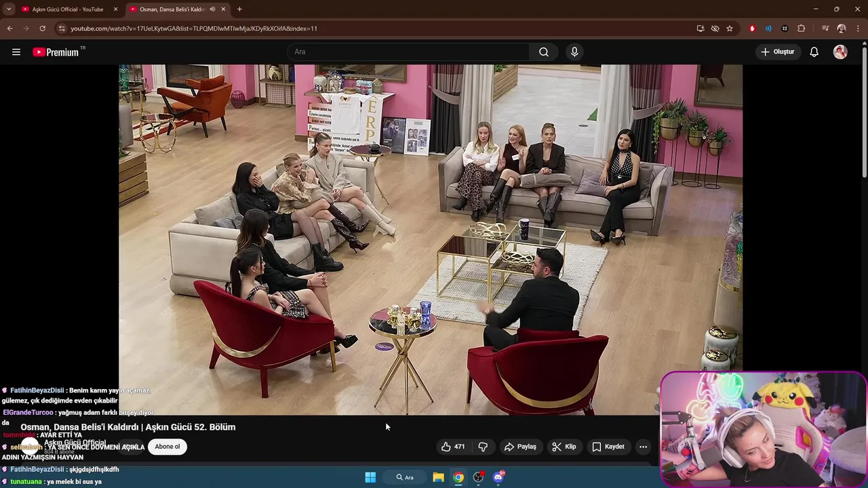Open the Windows taskbar Ara search
The image size is (868, 488).
[405, 477]
